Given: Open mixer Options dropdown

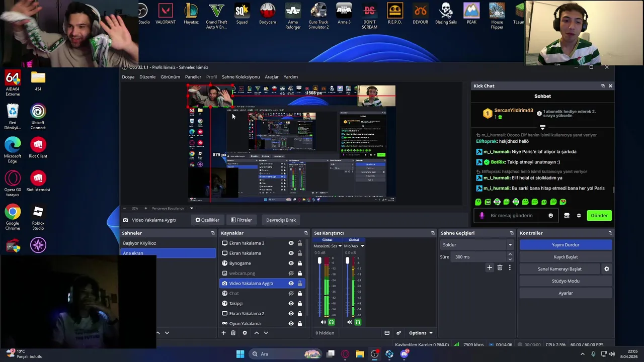Looking at the screenshot, I should (x=421, y=333).
